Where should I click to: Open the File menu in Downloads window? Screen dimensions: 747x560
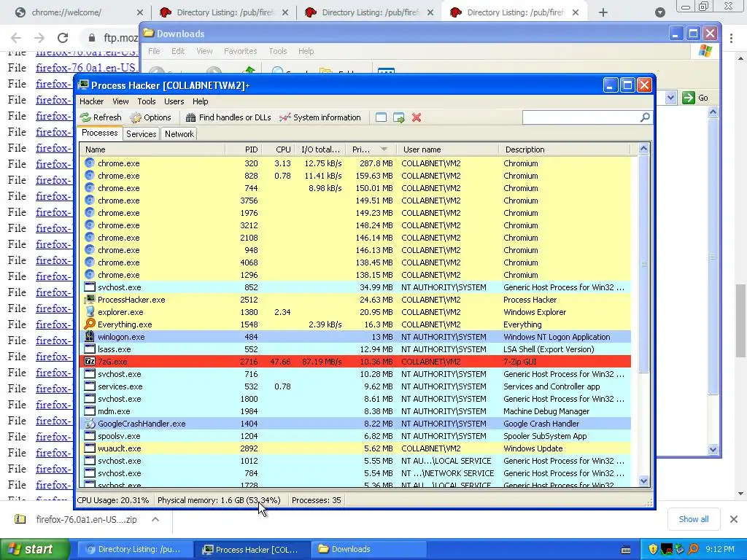click(x=154, y=51)
